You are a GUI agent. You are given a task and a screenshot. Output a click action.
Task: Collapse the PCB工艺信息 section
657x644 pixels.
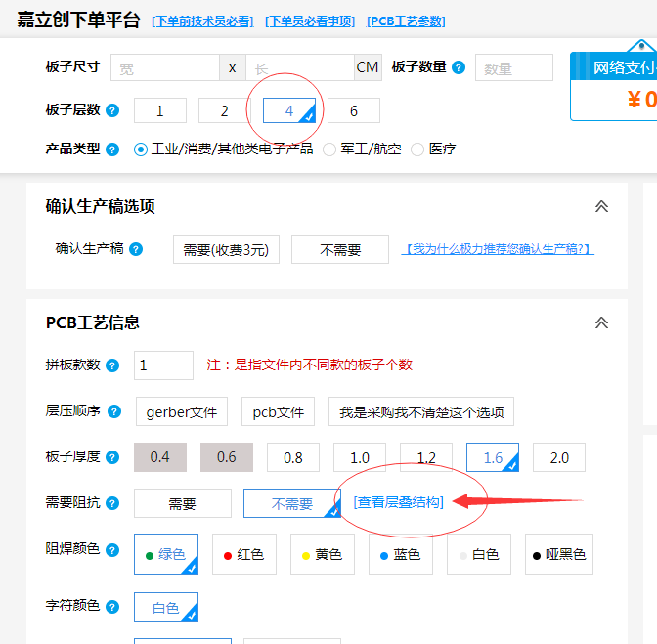tap(601, 322)
